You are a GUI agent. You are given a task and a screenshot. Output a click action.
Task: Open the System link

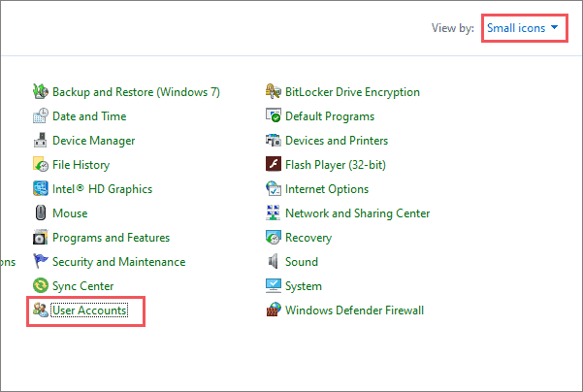click(304, 286)
